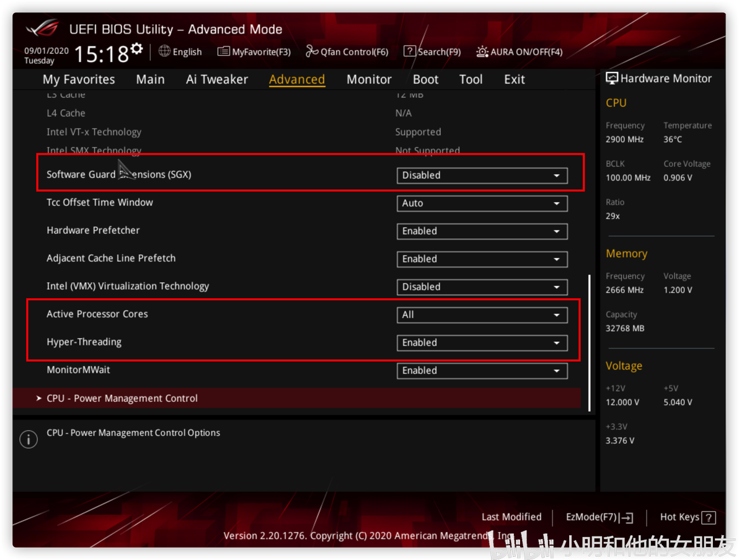Open time settings gear icon
Viewport: 739px width, 560px height.
(136, 48)
